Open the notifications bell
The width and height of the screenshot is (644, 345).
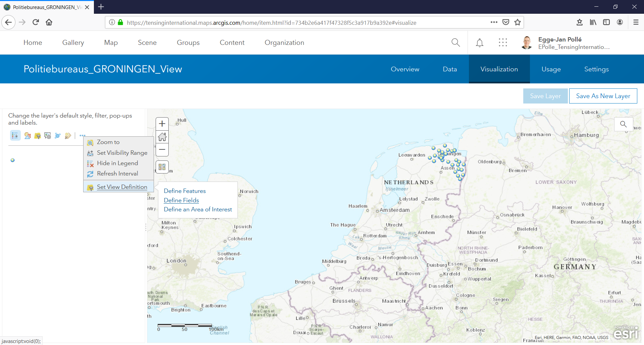pyautogui.click(x=480, y=43)
